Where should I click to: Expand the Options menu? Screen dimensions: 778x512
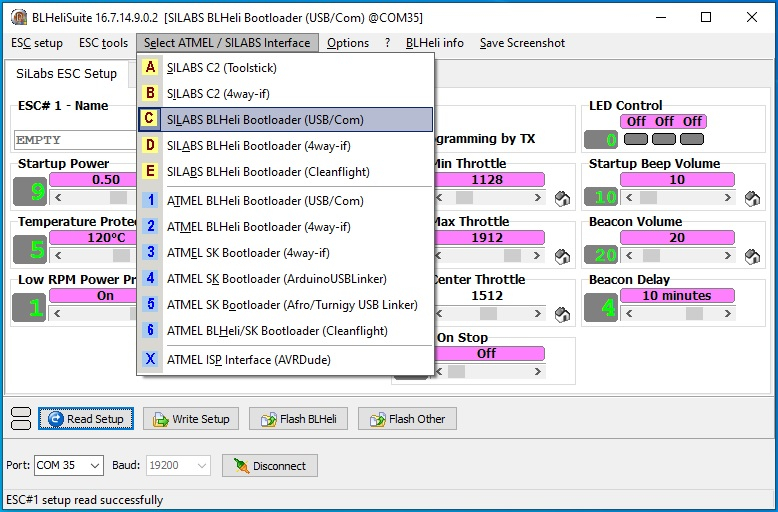pyautogui.click(x=348, y=43)
